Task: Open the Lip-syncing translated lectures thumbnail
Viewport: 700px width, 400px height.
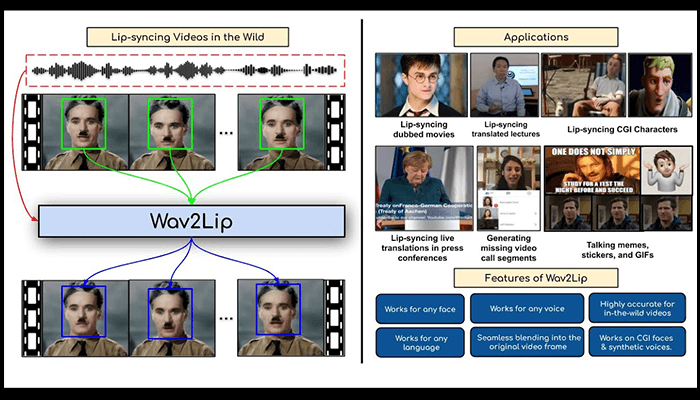Action: 502,84
